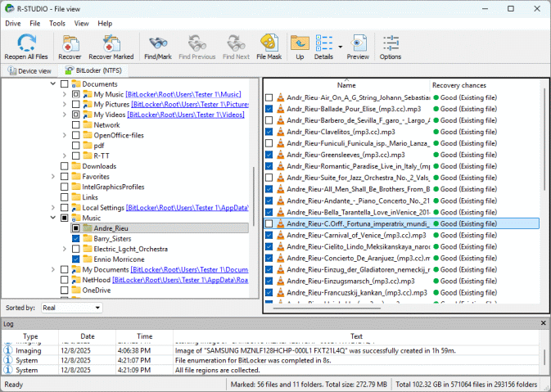Open the File Mask tool

coord(269,43)
